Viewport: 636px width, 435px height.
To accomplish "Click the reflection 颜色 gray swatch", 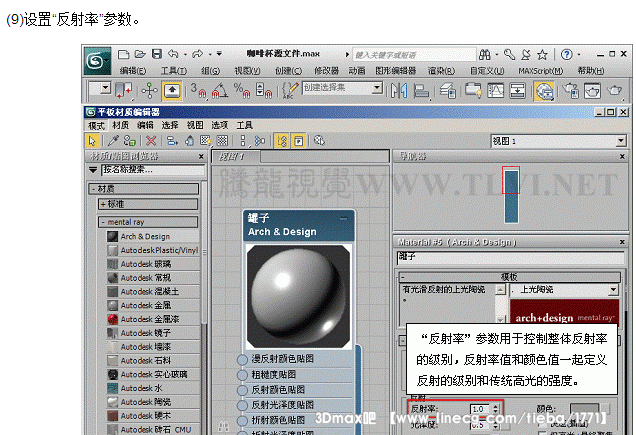I will click(584, 409).
